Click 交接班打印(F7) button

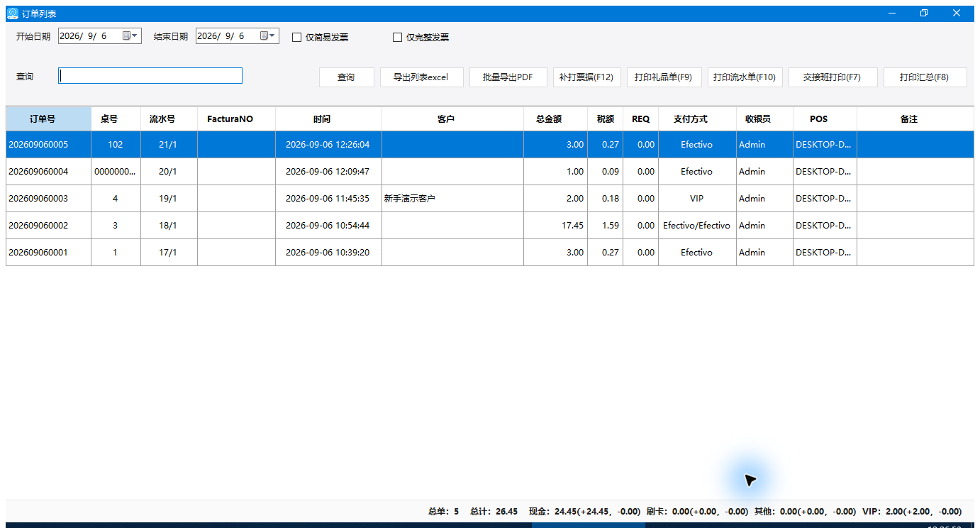pos(833,77)
